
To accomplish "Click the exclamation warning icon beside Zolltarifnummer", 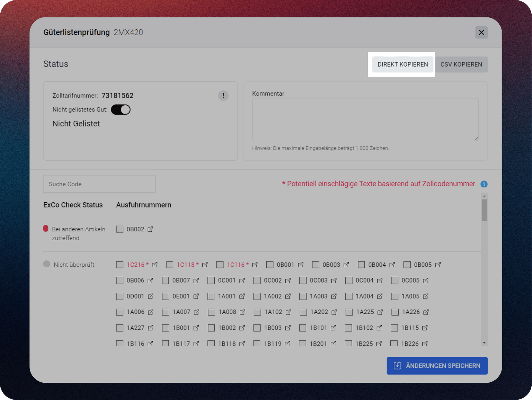I will pos(223,96).
